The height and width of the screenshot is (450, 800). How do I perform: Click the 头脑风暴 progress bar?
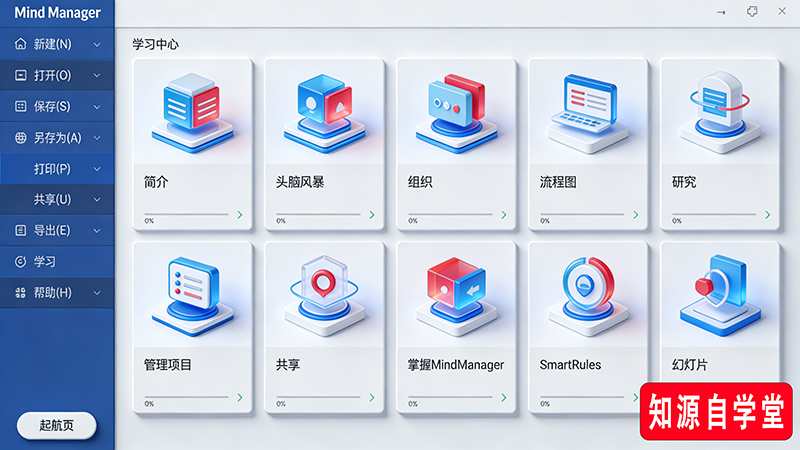pos(318,214)
